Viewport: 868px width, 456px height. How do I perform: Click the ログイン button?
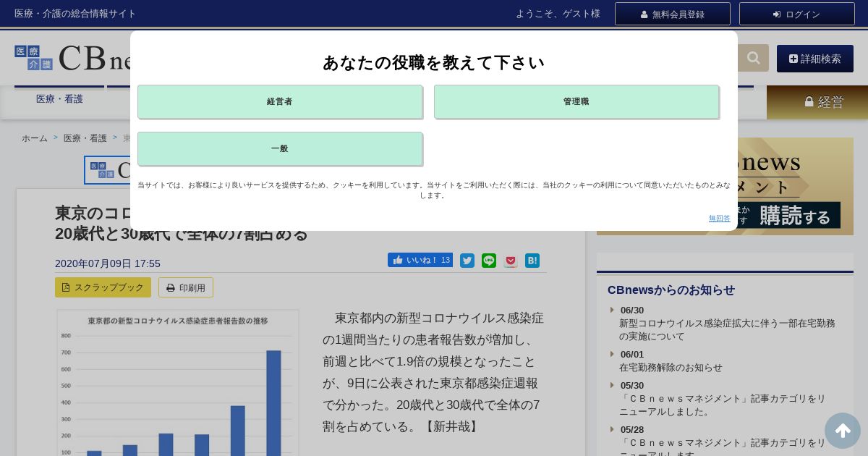(797, 14)
